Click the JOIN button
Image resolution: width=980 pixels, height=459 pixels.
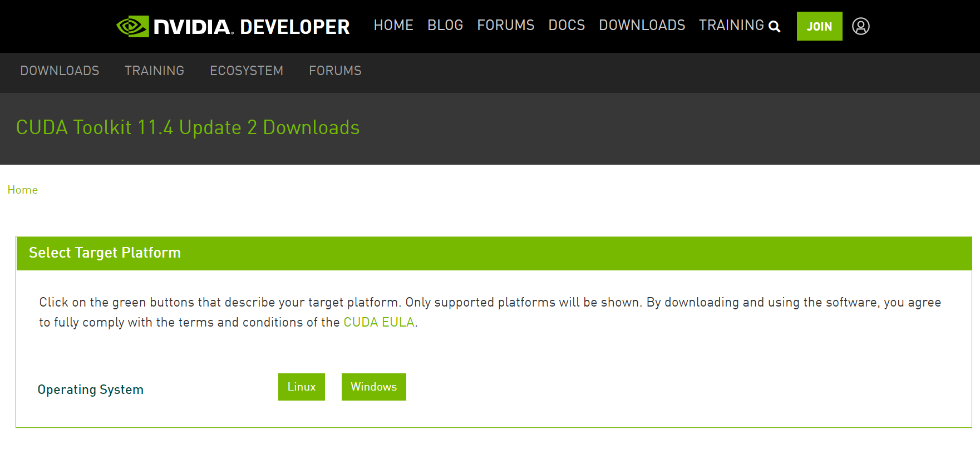click(819, 26)
